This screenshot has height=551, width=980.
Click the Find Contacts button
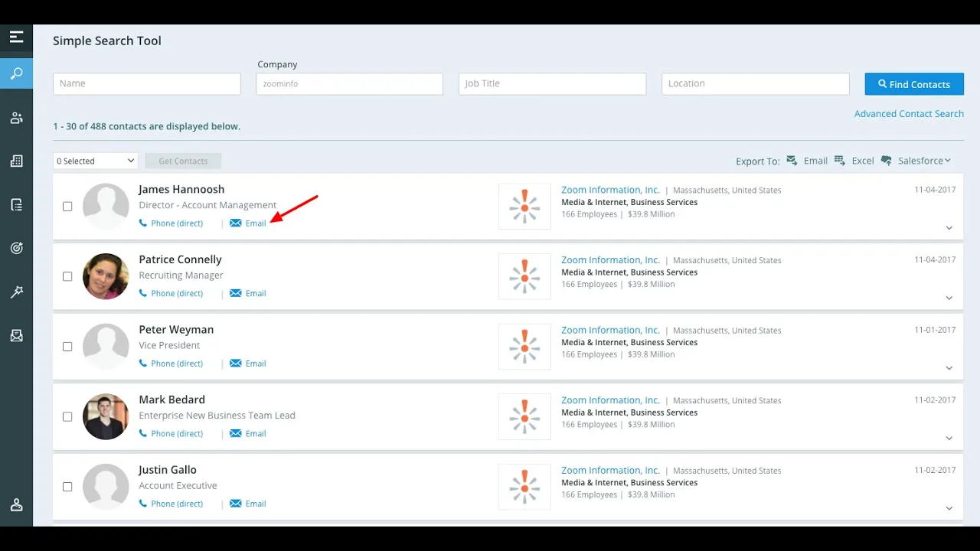point(914,84)
